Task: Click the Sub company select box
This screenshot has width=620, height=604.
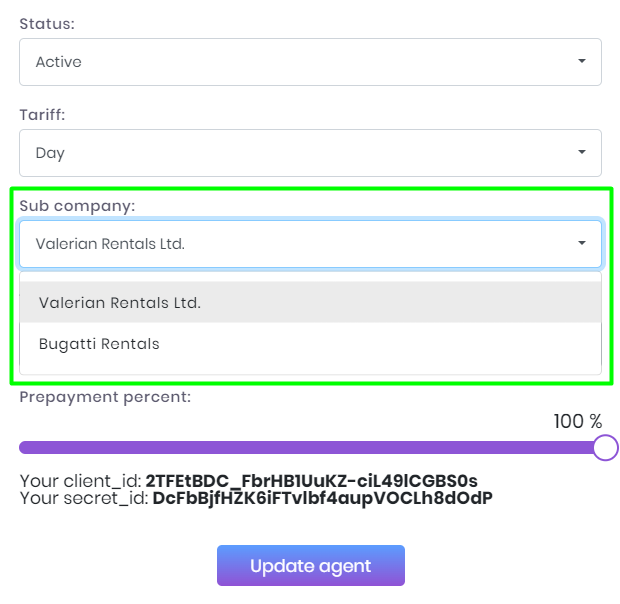Action: (x=300, y=244)
